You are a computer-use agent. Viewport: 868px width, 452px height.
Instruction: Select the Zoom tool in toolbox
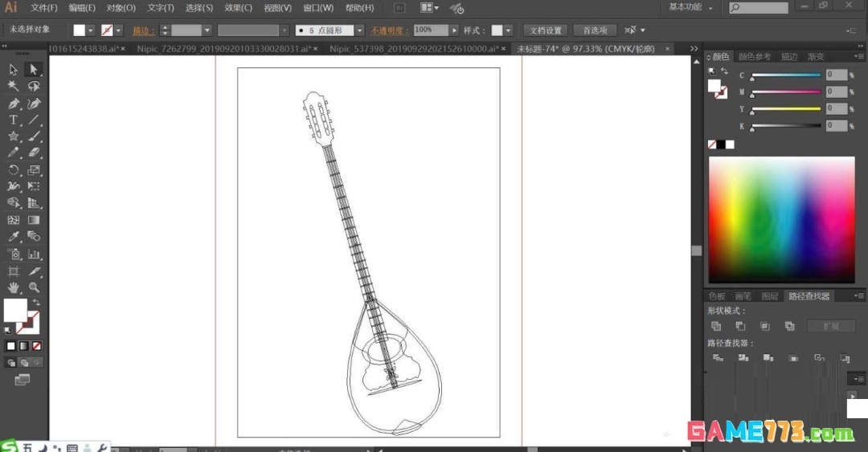pyautogui.click(x=34, y=287)
